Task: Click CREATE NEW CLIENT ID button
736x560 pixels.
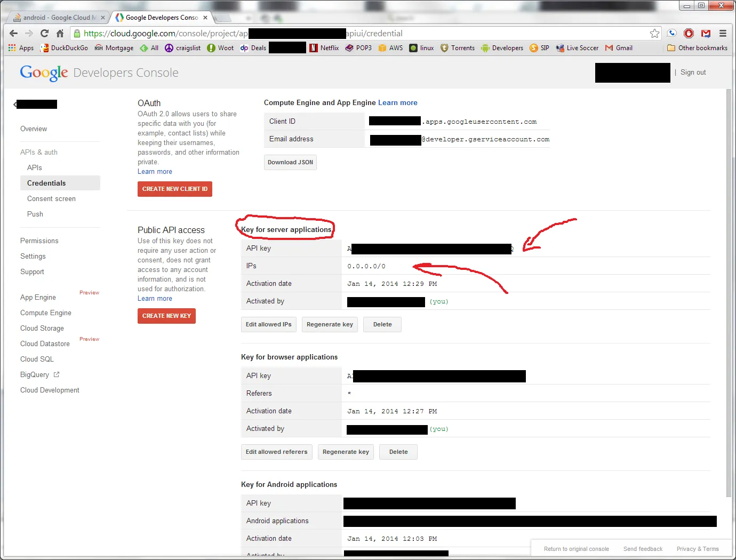Action: pos(175,189)
